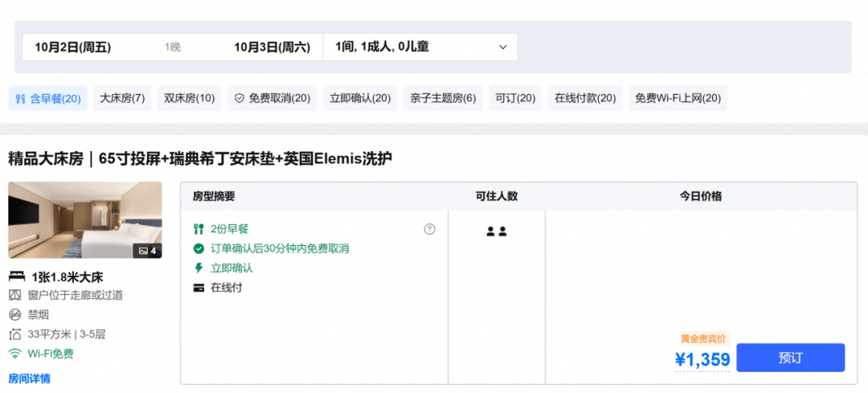Click the two-person occupancy icon
Viewport: 868px width, 393px height.
pos(497,231)
